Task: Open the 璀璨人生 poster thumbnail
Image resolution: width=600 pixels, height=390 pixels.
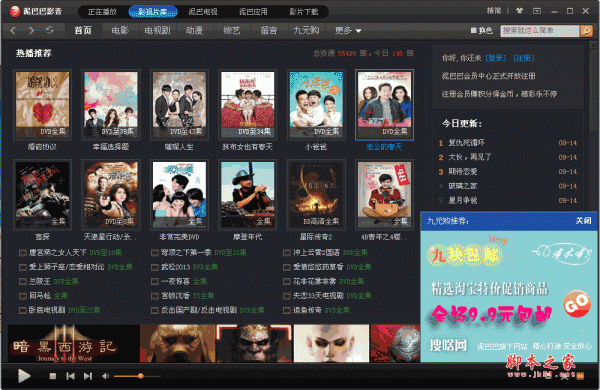Action: pos(179,105)
